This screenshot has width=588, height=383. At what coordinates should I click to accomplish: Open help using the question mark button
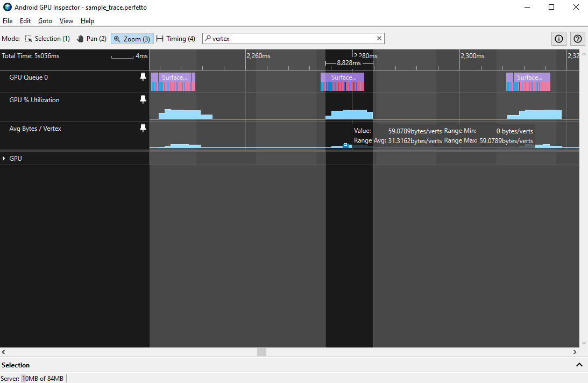577,38
